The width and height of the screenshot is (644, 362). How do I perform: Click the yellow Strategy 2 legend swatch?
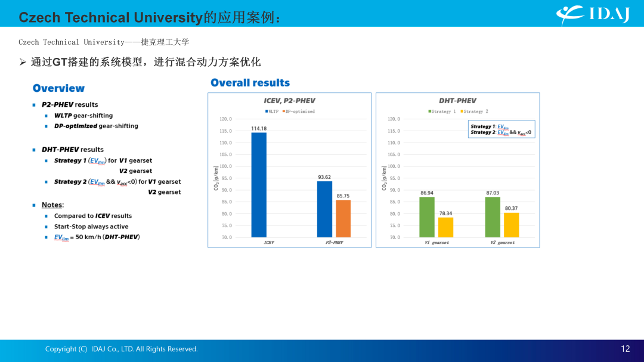click(x=462, y=112)
